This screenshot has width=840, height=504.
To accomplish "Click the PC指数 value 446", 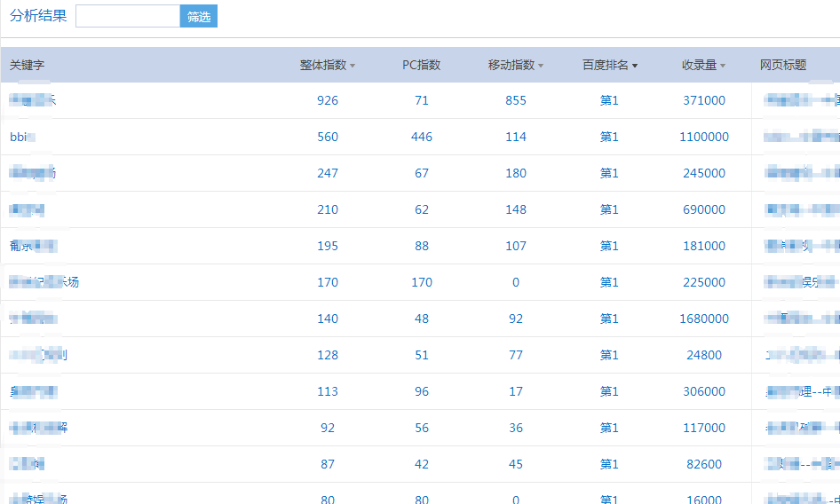I will point(422,137).
